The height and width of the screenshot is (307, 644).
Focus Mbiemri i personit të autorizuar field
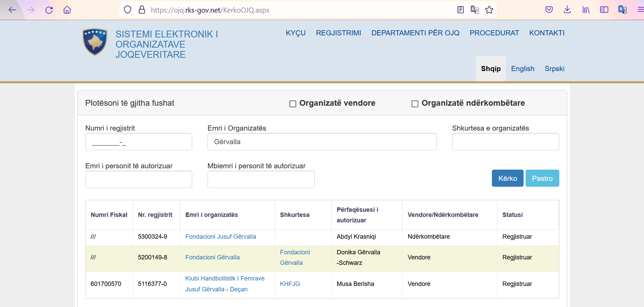click(261, 179)
